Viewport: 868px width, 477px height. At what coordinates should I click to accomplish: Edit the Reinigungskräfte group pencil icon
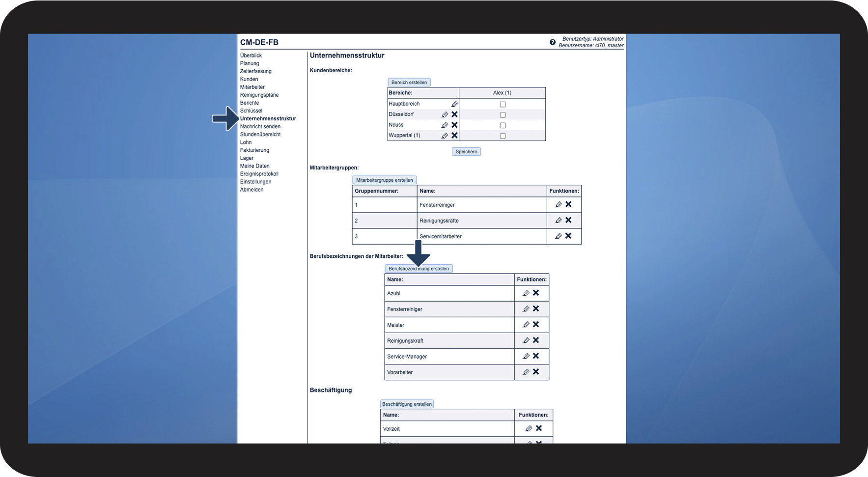point(558,221)
